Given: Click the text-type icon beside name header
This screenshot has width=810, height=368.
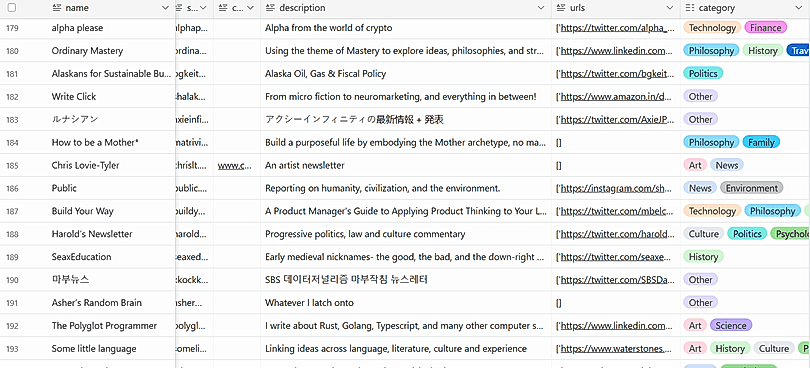Looking at the screenshot, I should pos(57,8).
